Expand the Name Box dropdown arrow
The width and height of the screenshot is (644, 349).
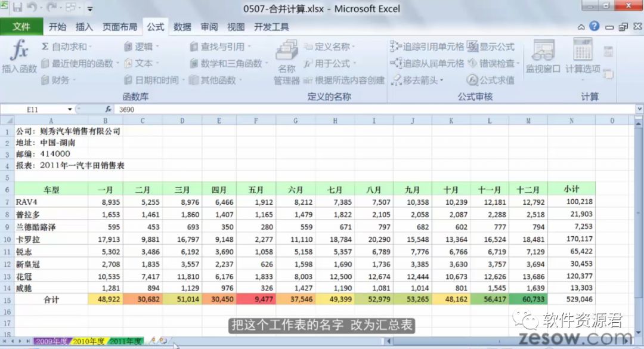(x=70, y=110)
